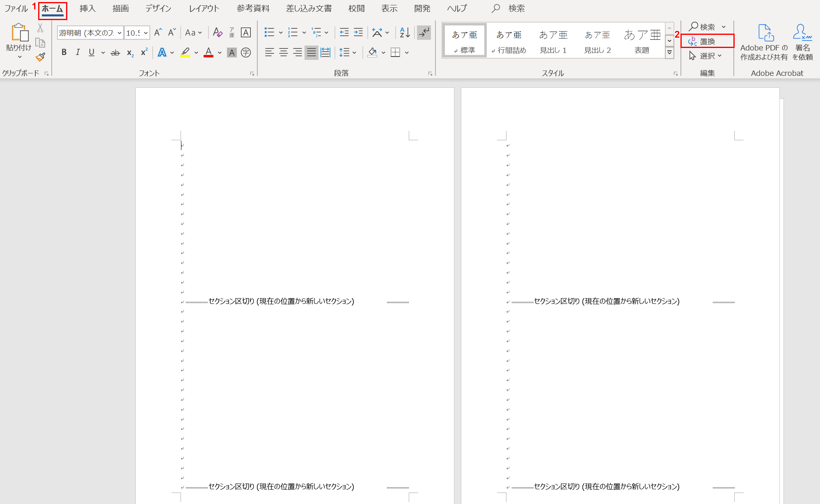This screenshot has height=504, width=820.
Task: Center align text
Action: pyautogui.click(x=283, y=52)
